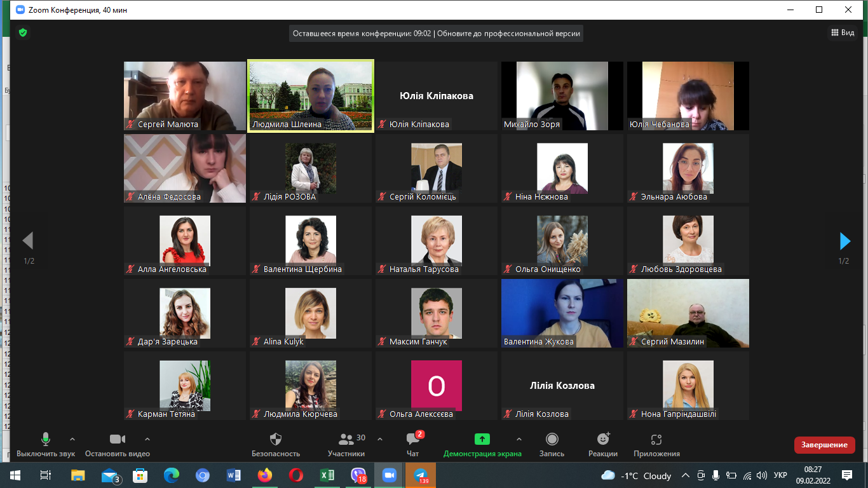Open Firefox from the taskbar

pos(265,475)
